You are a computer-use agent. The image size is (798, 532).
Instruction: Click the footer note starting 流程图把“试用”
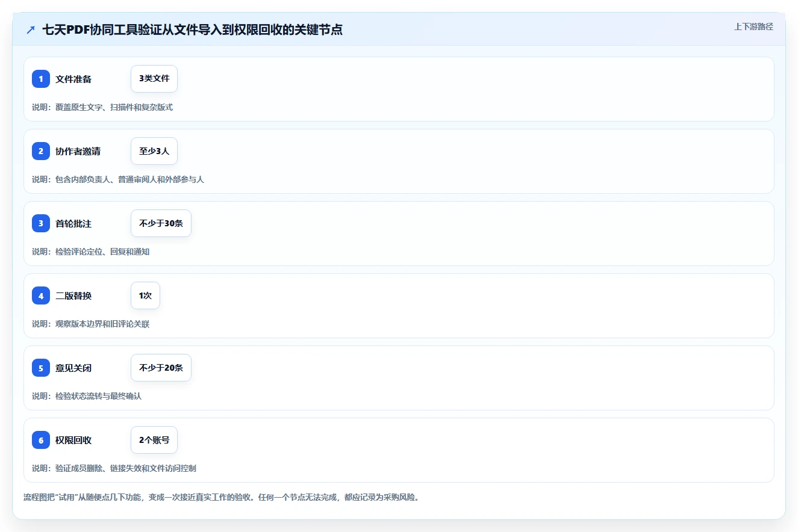point(221,498)
